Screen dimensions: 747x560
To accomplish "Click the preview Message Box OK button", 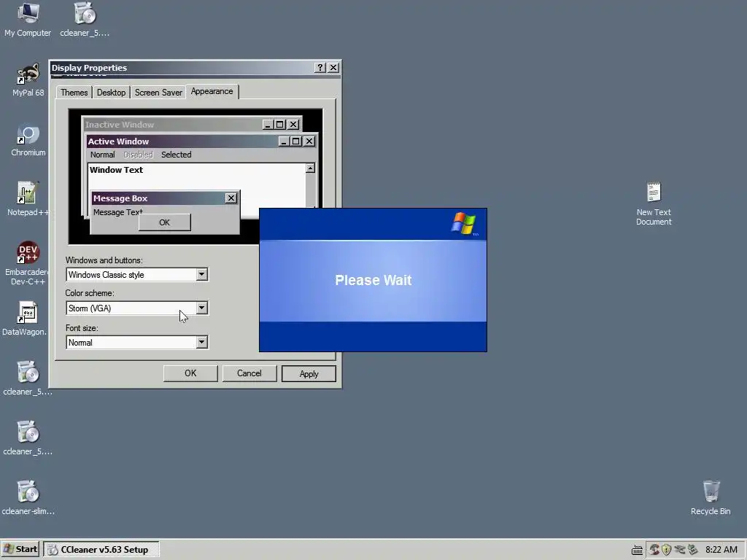I will tap(164, 222).
